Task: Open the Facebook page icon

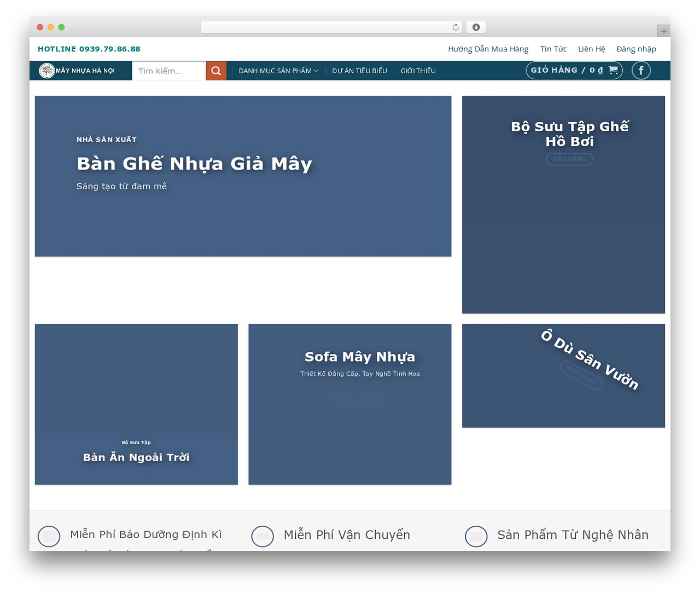Action: [641, 71]
